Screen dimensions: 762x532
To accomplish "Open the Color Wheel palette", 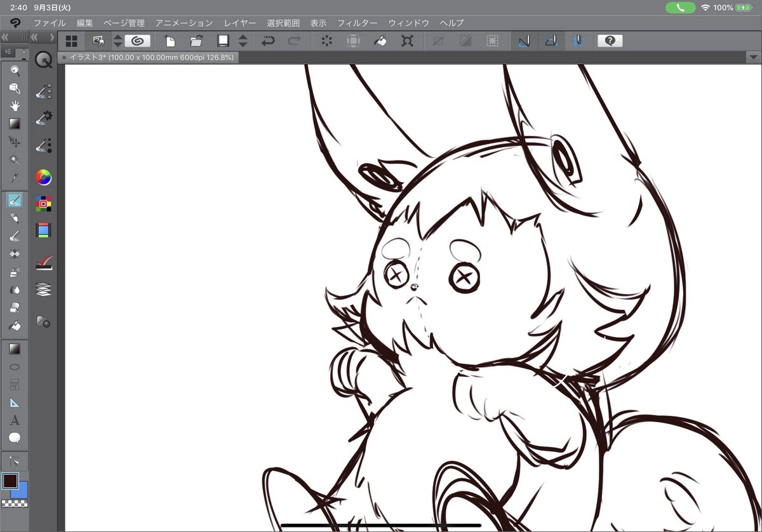I will 43,177.
